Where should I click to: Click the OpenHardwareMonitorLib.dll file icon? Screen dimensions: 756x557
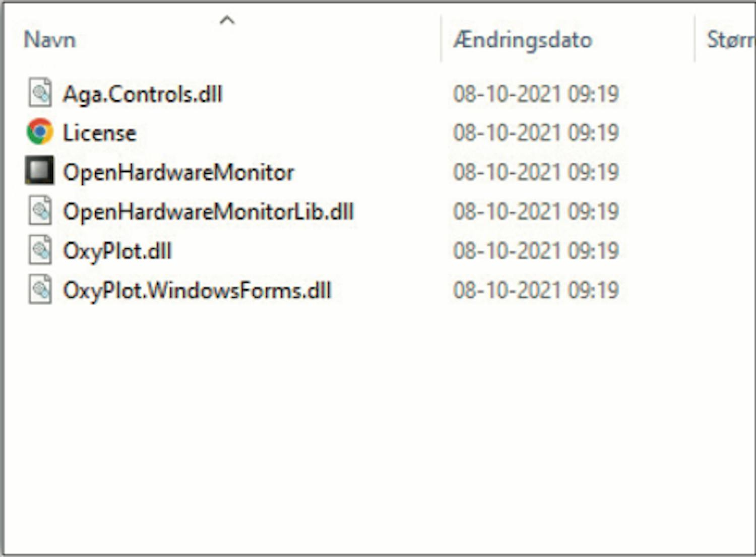pyautogui.click(x=40, y=211)
